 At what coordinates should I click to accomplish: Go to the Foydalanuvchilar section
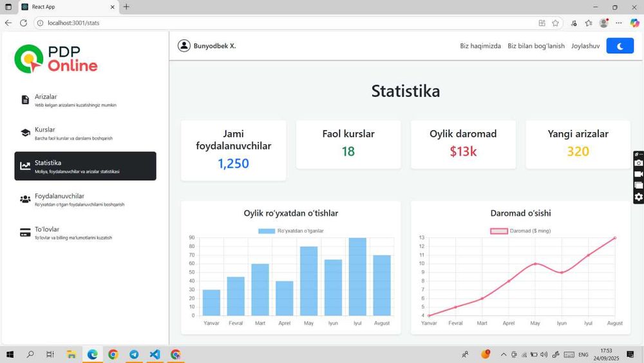(85, 199)
